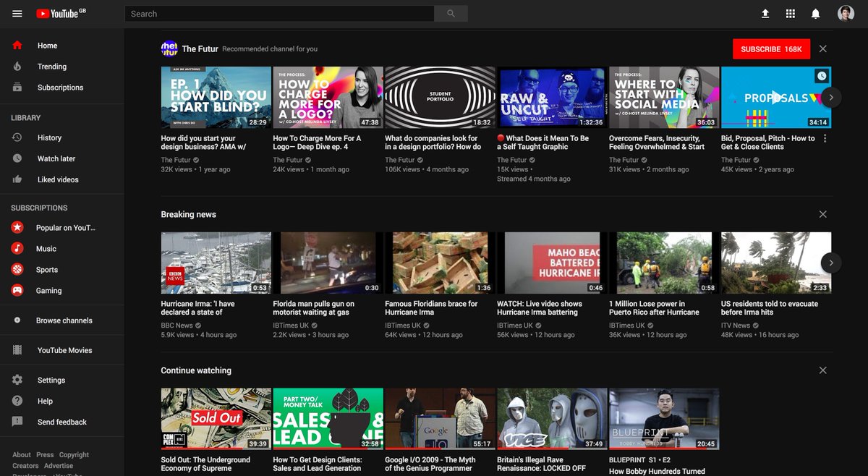Show more videos in The Futur row

[x=831, y=97]
